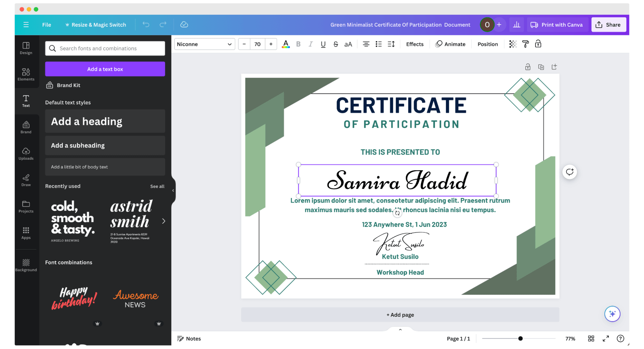Open the File menu
This screenshot has height=349, width=644.
pos(46,25)
